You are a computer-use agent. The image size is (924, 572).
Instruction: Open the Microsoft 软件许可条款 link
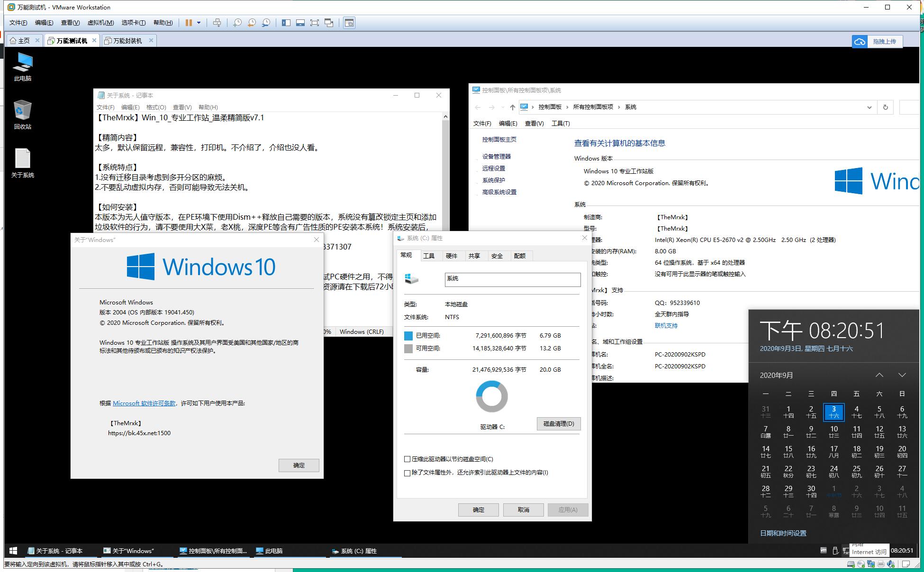(144, 403)
